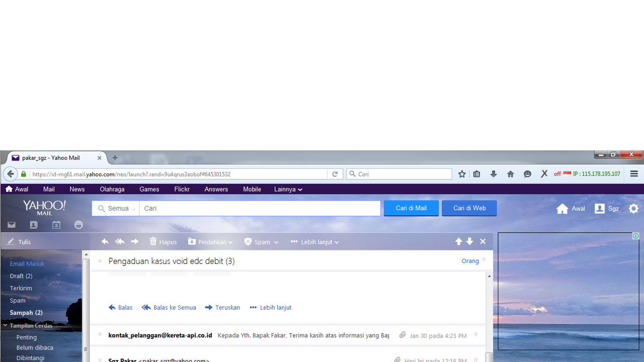Go to next message with down arrow
The height and width of the screenshot is (362, 644).
(469, 242)
